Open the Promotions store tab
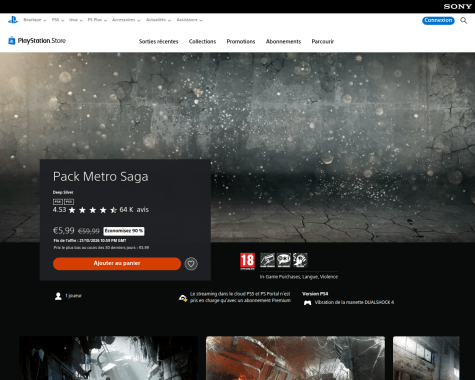This screenshot has height=380, width=475. [x=241, y=42]
